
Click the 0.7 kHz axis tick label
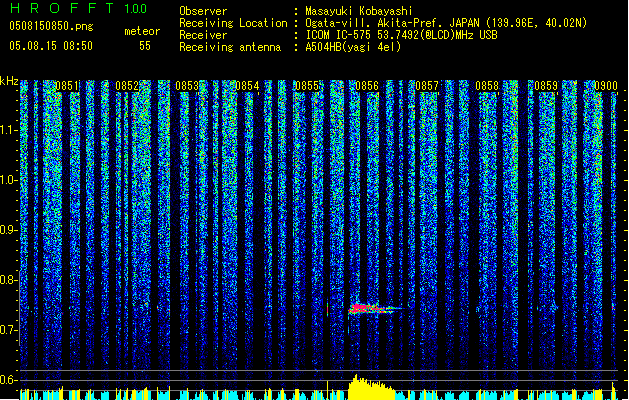(x=8, y=330)
